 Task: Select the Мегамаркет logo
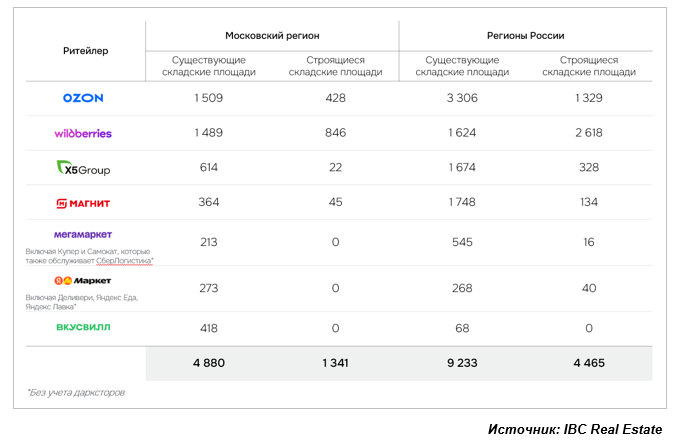[83, 235]
